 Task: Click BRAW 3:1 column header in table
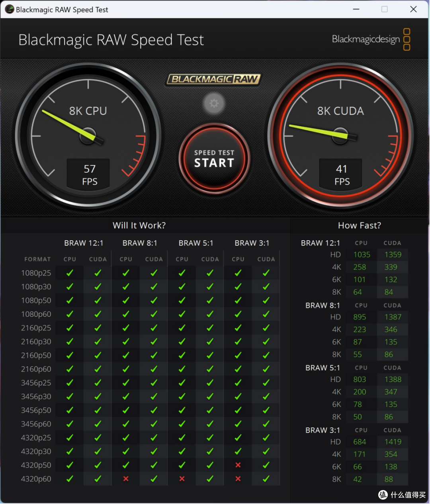point(252,243)
